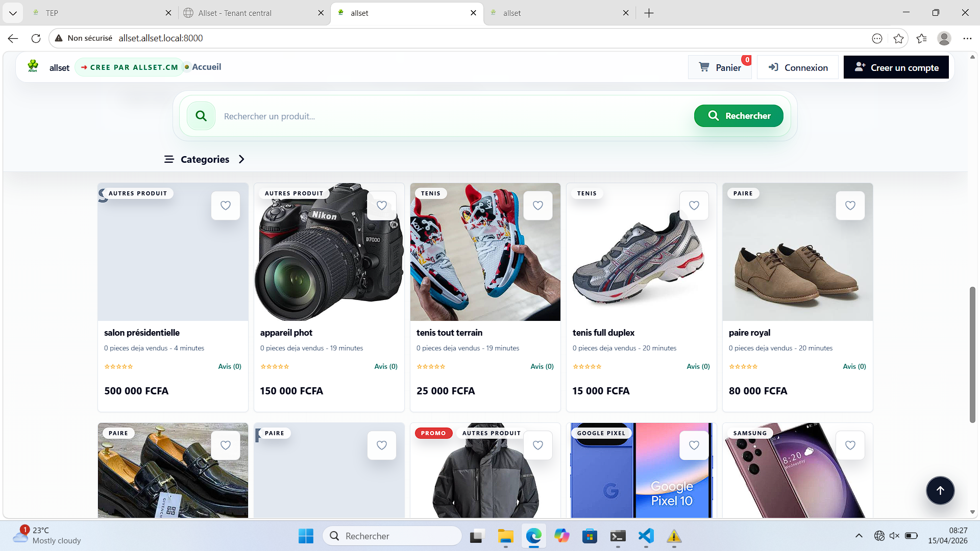
Task: Click the page vertical scrollbar thumb
Action: click(x=972, y=355)
